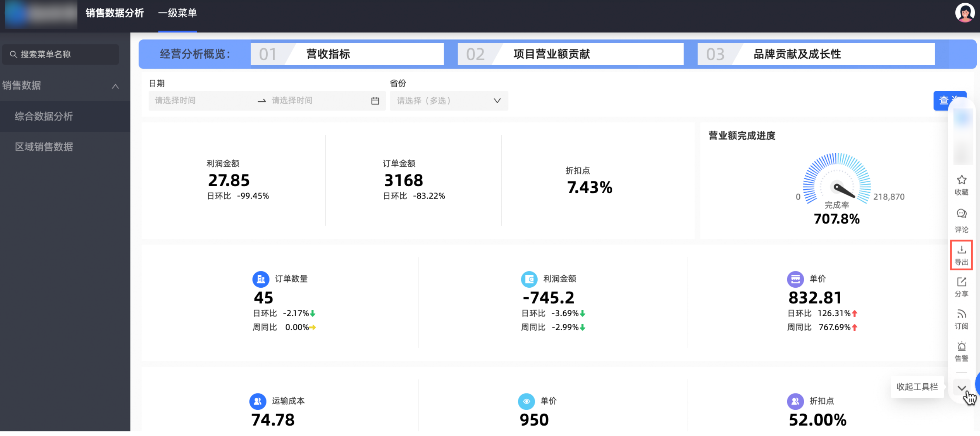Click the blue 查询 query button
Image resolution: width=980 pixels, height=436 pixels.
coord(941,100)
